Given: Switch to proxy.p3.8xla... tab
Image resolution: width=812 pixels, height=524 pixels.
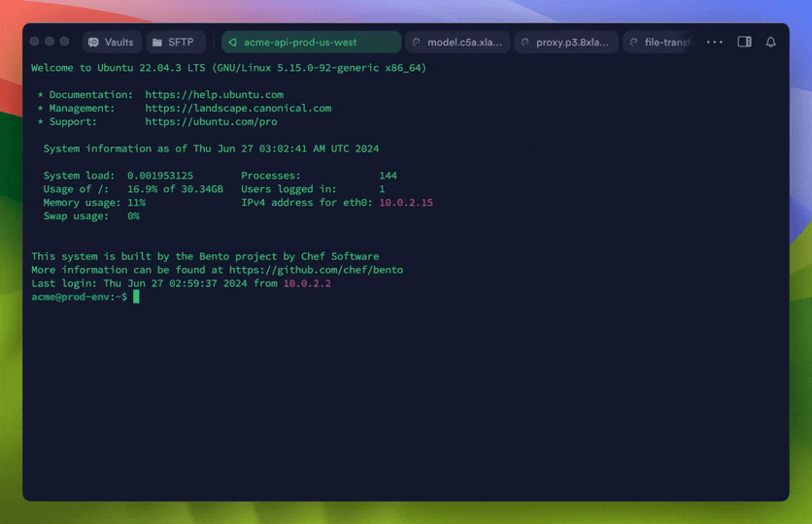Looking at the screenshot, I should click(x=566, y=43).
